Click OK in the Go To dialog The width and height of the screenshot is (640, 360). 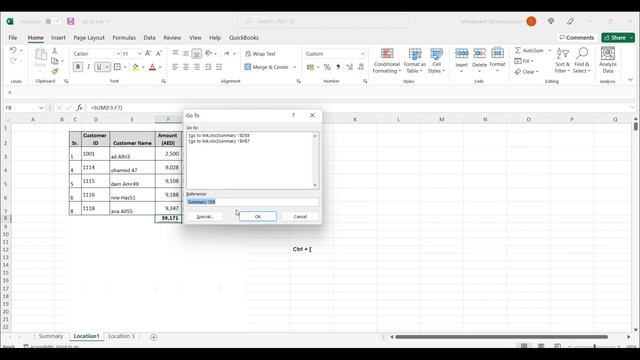(258, 217)
